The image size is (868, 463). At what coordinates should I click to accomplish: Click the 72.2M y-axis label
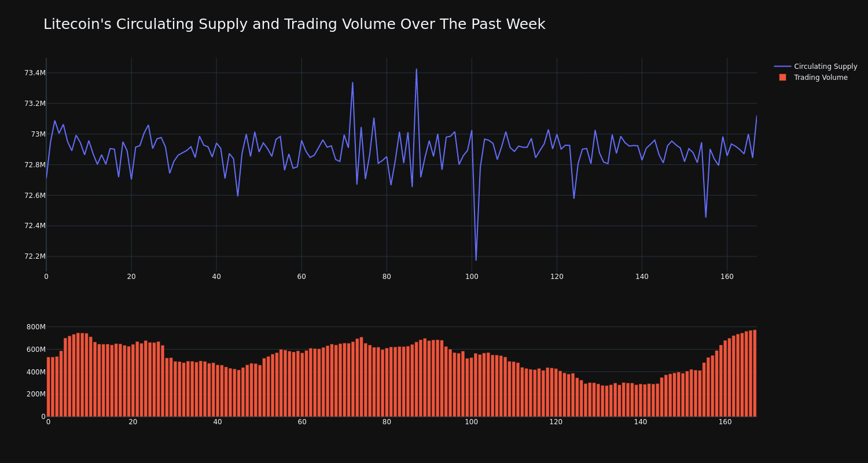click(35, 256)
